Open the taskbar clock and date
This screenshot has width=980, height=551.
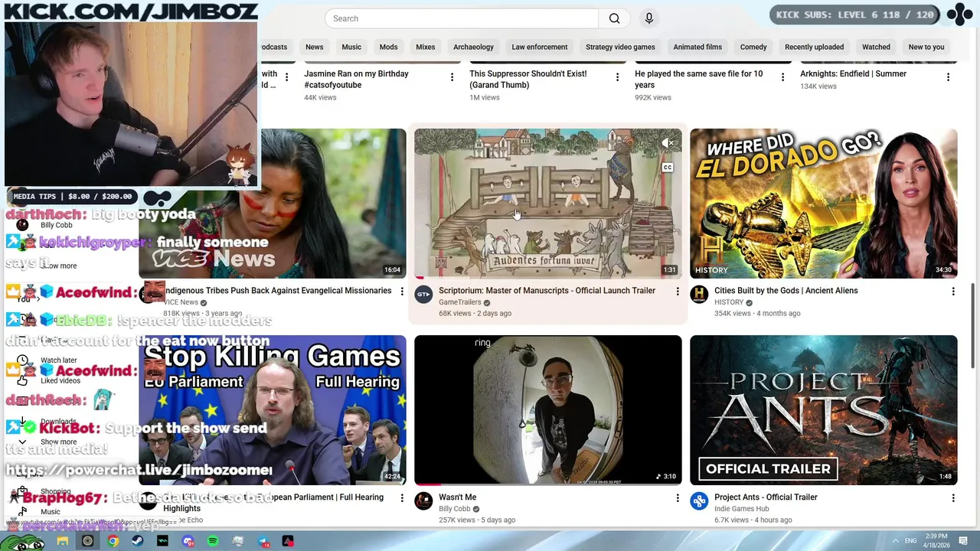[x=936, y=541]
